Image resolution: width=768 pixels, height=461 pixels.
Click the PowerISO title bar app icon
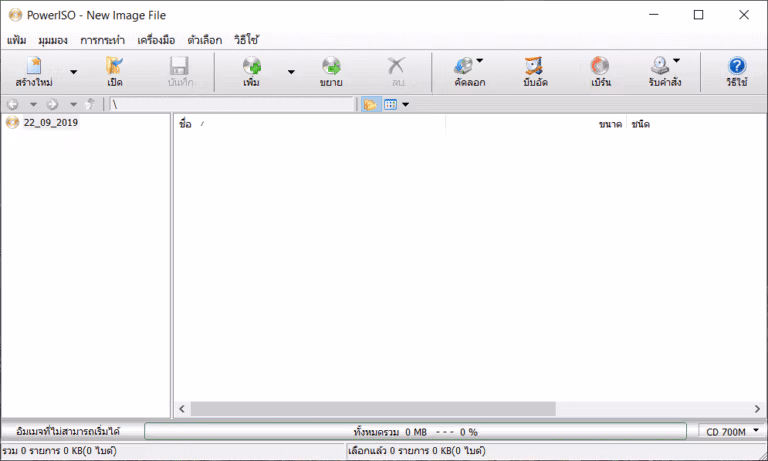click(15, 15)
